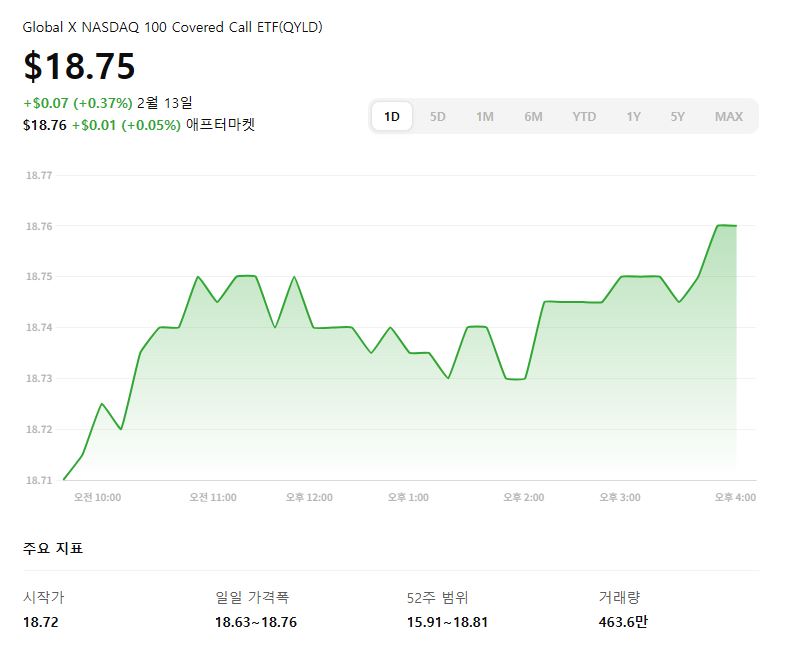Image resolution: width=804 pixels, height=657 pixels.
Task: Click the 거래량 label
Action: 619,598
